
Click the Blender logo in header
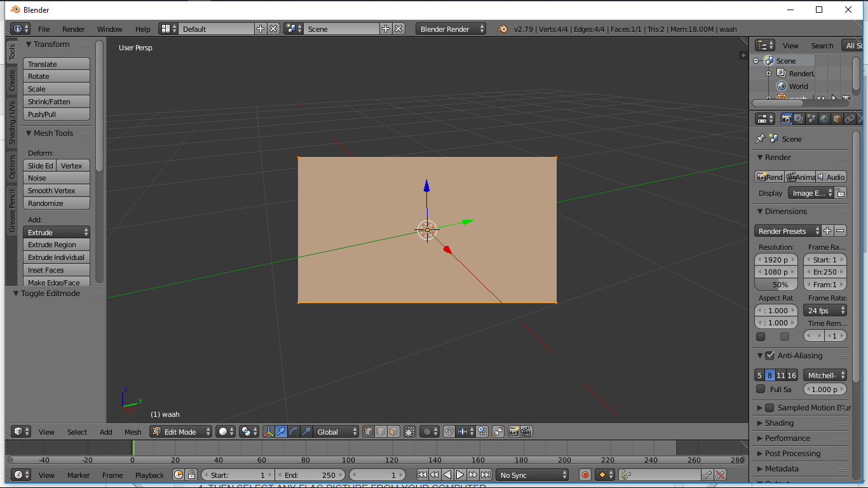tap(503, 29)
